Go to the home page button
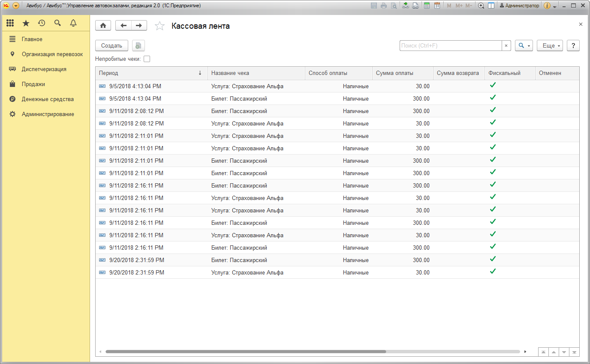590x364 pixels. [x=103, y=26]
